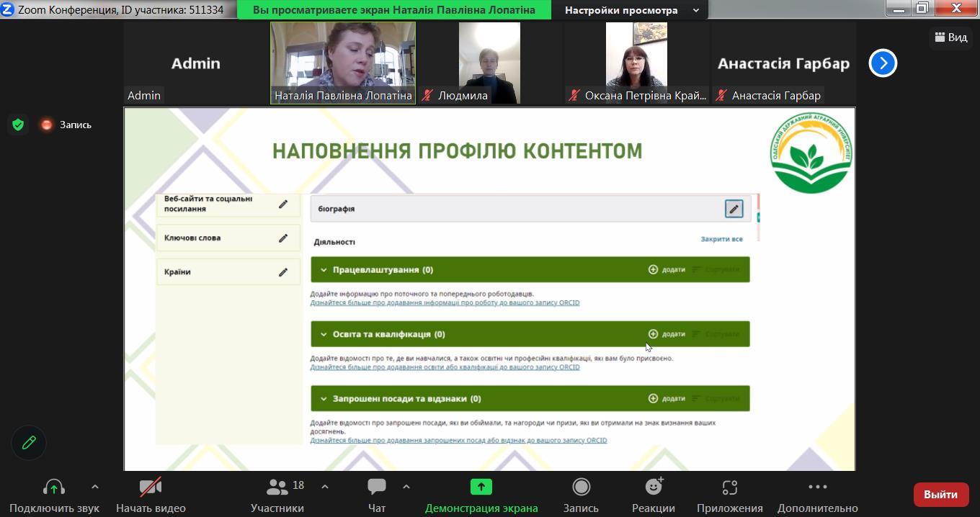Open the annotation pencil tool
The image size is (980, 517).
pyautogui.click(x=29, y=442)
